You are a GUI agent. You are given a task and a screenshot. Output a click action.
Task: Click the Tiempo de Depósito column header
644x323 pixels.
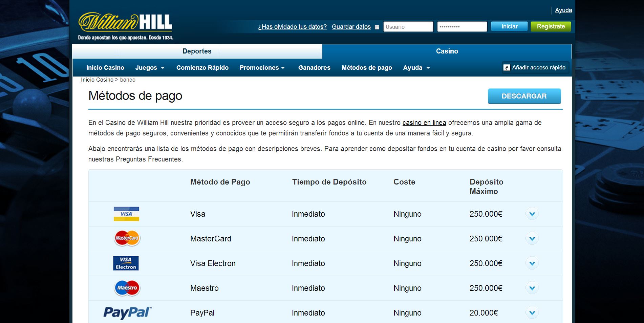[329, 182]
